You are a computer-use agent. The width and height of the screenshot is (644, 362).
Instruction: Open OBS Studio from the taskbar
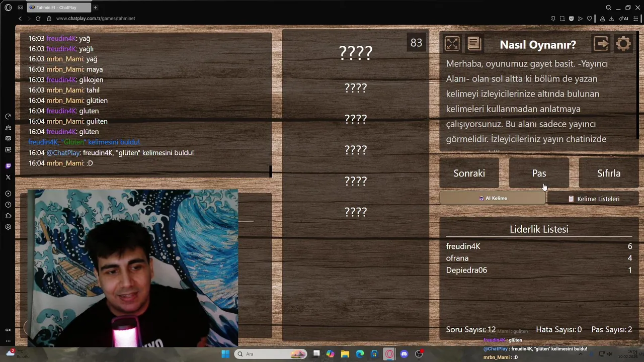(419, 354)
